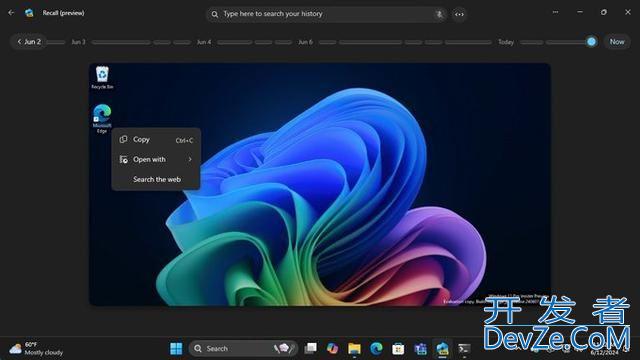Click the Copy icon in context menu

click(x=123, y=140)
